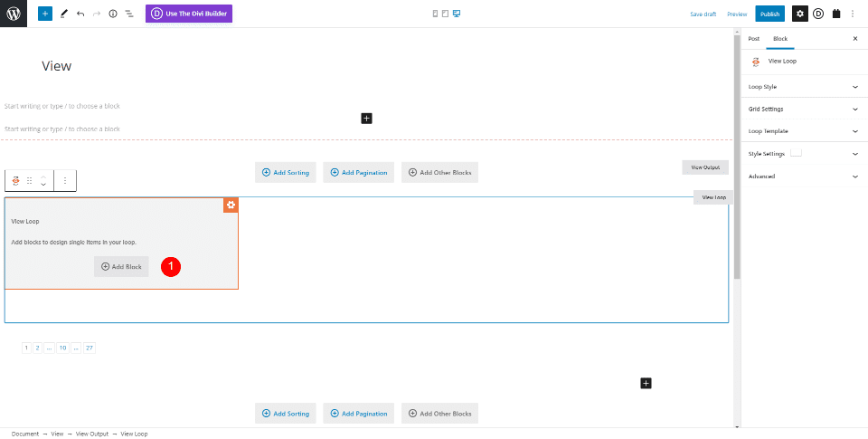Open the document details info icon
This screenshot has width=868, height=439.
[113, 14]
